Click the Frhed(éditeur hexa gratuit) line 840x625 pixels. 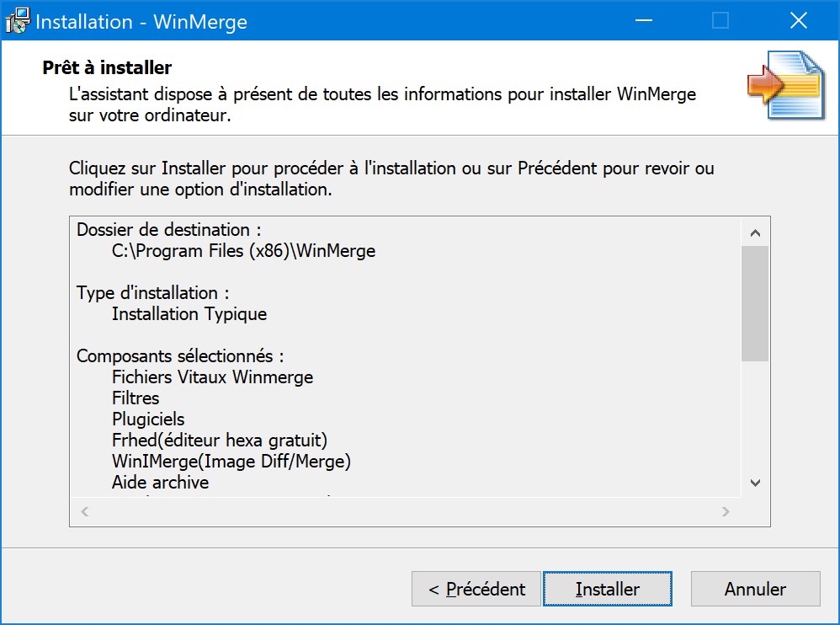[x=219, y=440]
